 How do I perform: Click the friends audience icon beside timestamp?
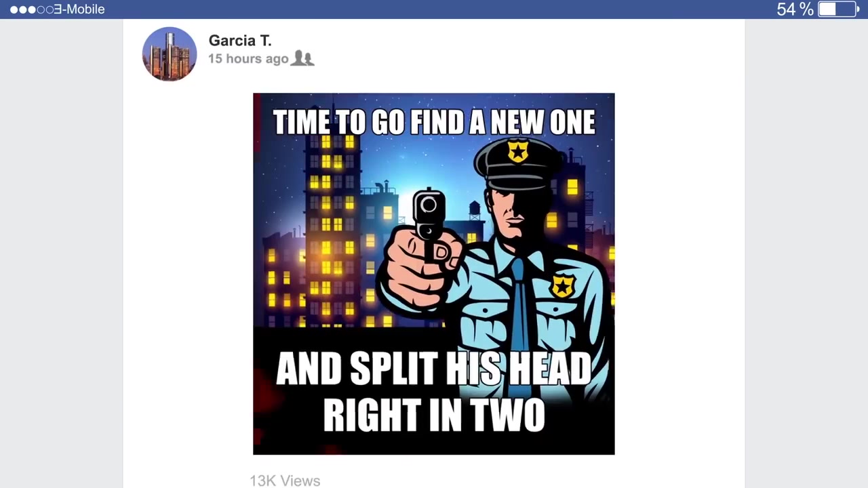pyautogui.click(x=302, y=59)
